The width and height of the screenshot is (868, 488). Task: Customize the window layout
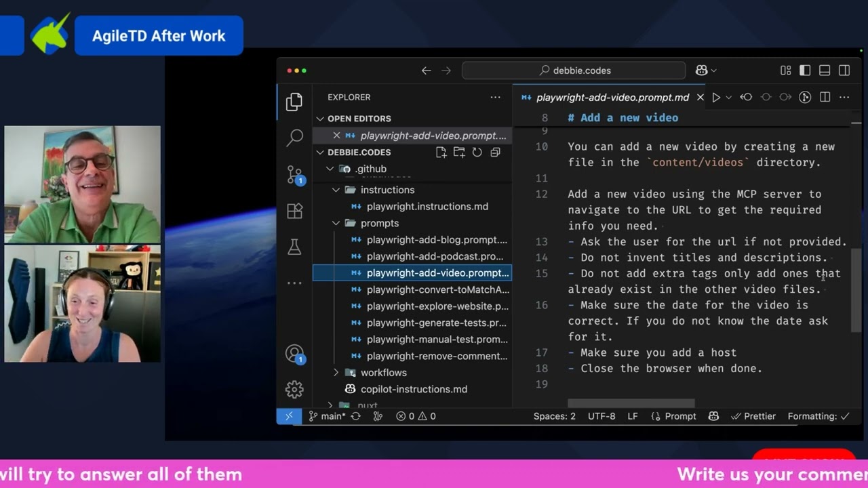coord(786,70)
